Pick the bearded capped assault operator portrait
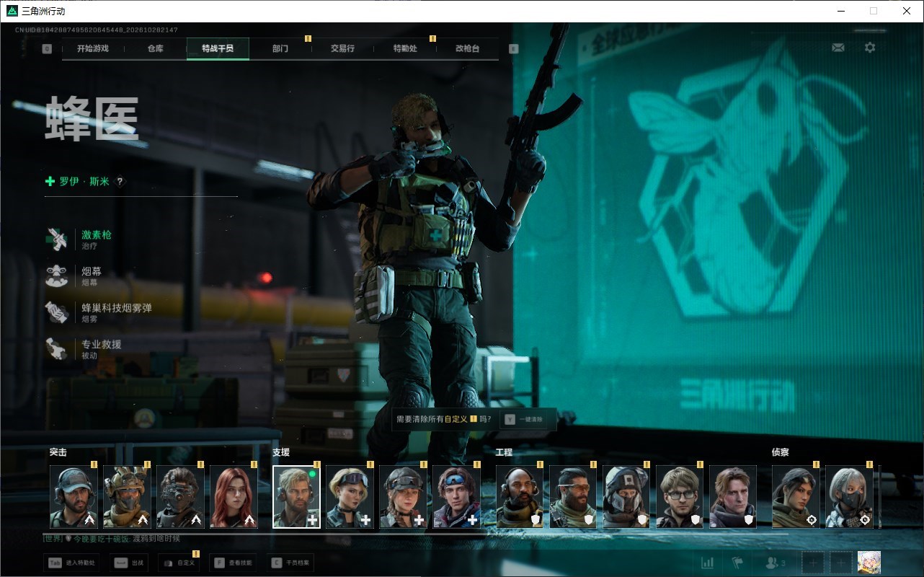 [74, 497]
